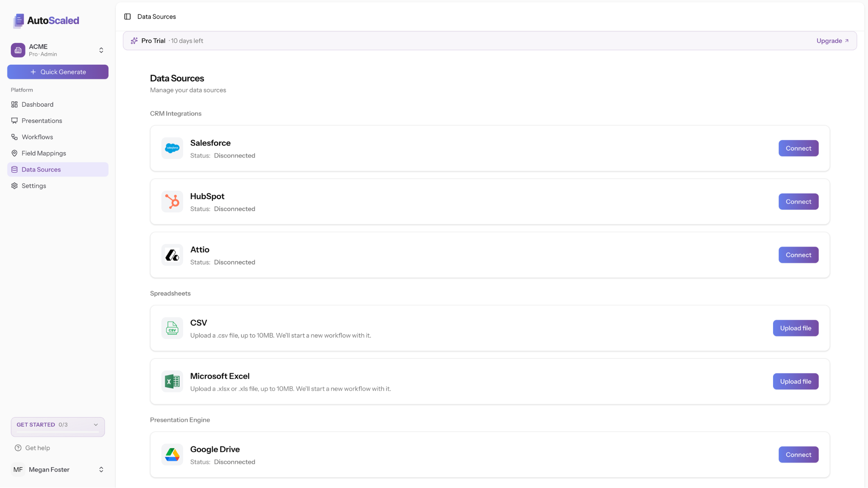
Task: Upload a CSV file
Action: pos(796,328)
